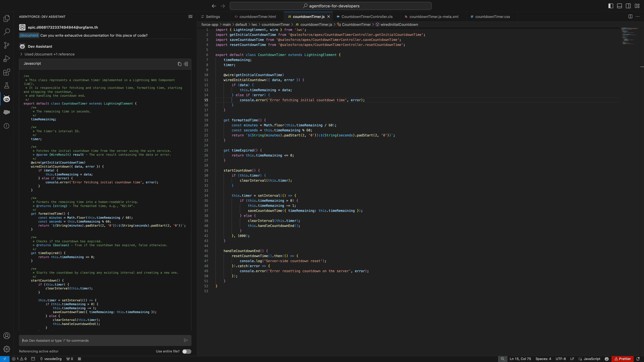Open notifications bell in status bar
Image resolution: width=644 pixels, height=362 pixels.
pos(638,359)
